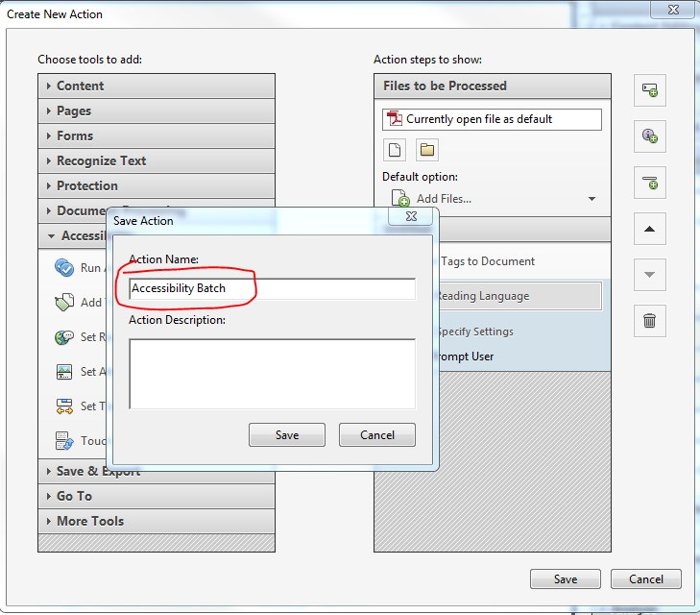Select the Set Tab Order tool icon
The width and height of the screenshot is (700, 615).
point(64,406)
